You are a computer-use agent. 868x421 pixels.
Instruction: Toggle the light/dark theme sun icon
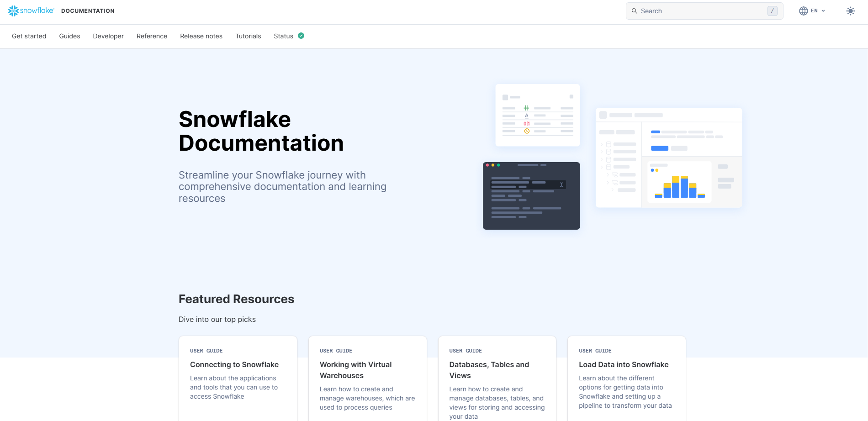pyautogui.click(x=850, y=11)
